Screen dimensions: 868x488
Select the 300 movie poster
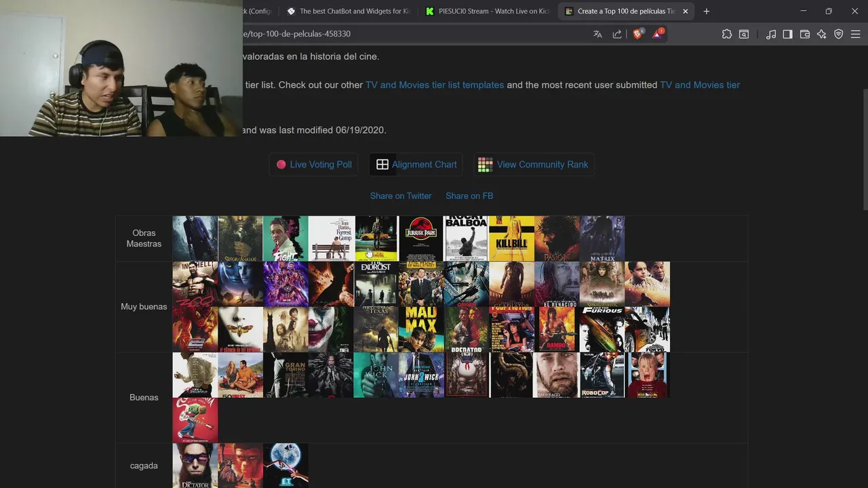click(x=195, y=284)
